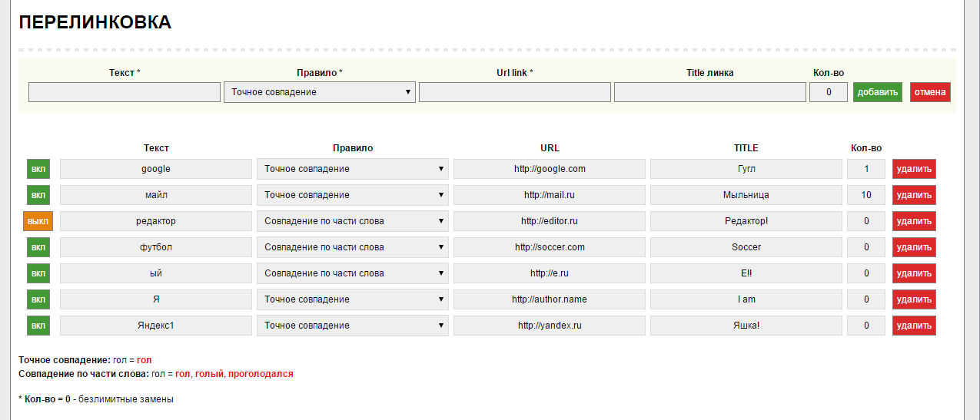Click the http://soccer.com URL field
The image size is (980, 420).
550,247
